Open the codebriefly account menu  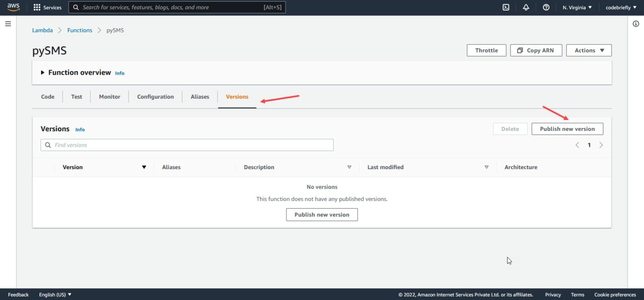[621, 8]
